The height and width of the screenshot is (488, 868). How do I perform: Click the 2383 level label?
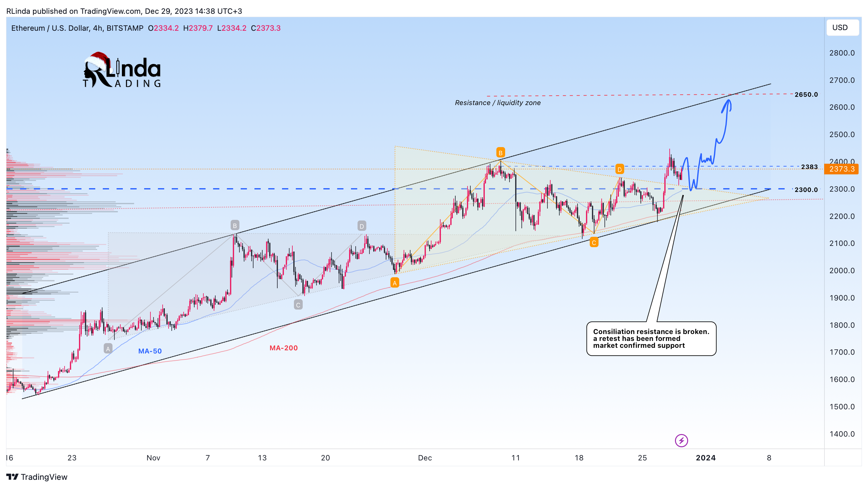[809, 167]
